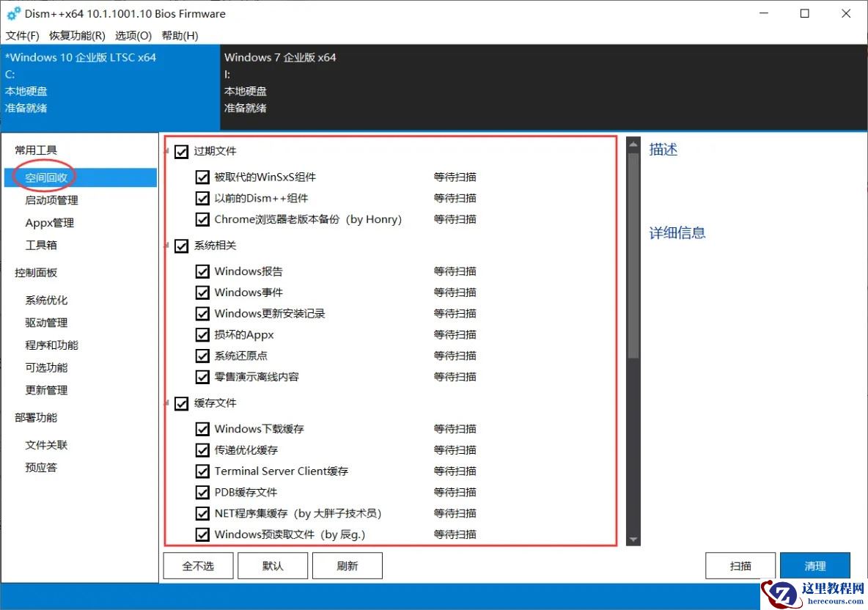868x610 pixels.
Task: Click the 清理 button
Action: pyautogui.click(x=814, y=565)
